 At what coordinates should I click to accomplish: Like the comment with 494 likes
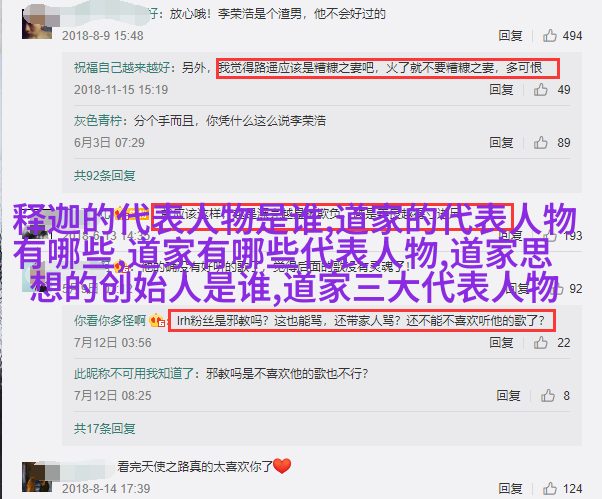coord(549,36)
